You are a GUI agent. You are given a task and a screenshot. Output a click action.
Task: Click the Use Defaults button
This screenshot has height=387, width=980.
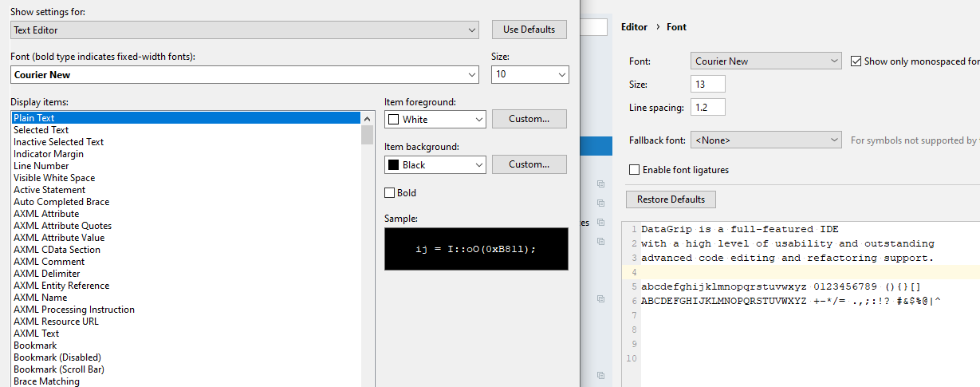click(x=529, y=30)
